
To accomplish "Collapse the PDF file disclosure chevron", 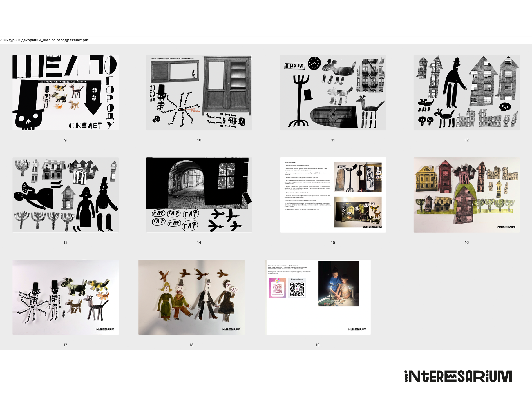I will coord(1,40).
